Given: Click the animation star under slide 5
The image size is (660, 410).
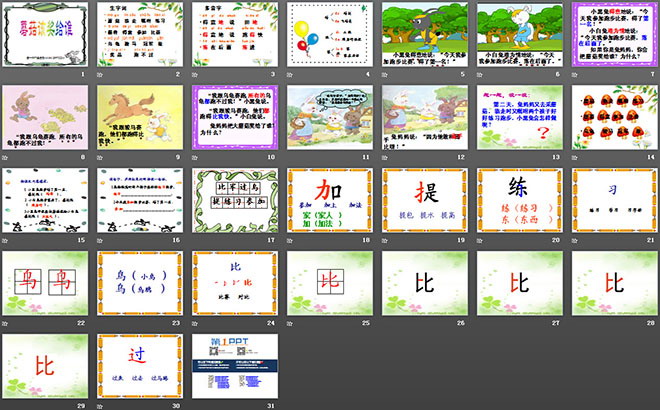Looking at the screenshot, I should click(385, 75).
